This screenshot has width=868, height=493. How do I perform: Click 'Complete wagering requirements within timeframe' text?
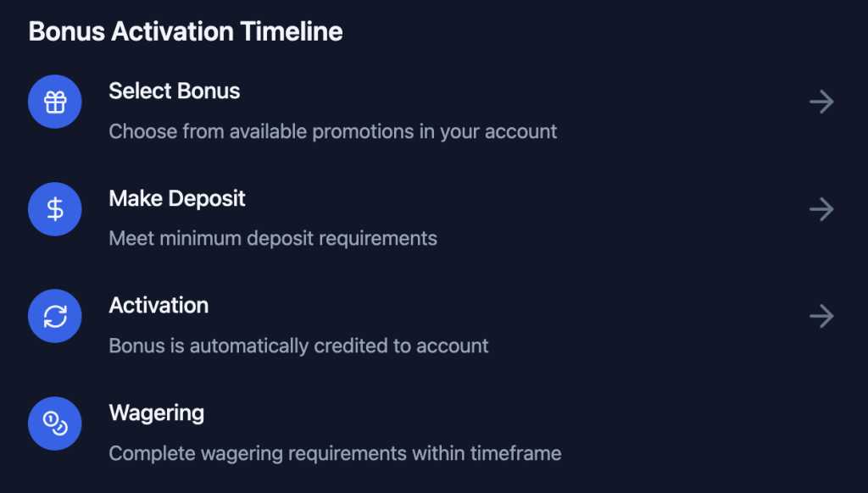click(335, 453)
